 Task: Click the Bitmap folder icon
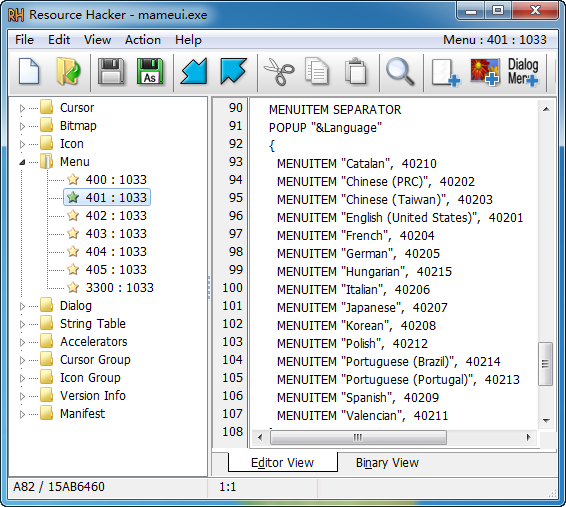point(47,125)
